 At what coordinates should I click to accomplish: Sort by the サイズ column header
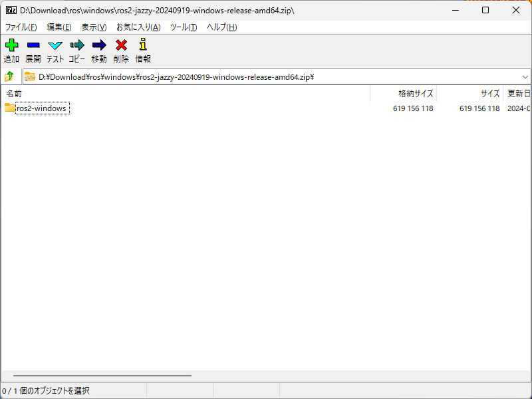pyautogui.click(x=470, y=93)
